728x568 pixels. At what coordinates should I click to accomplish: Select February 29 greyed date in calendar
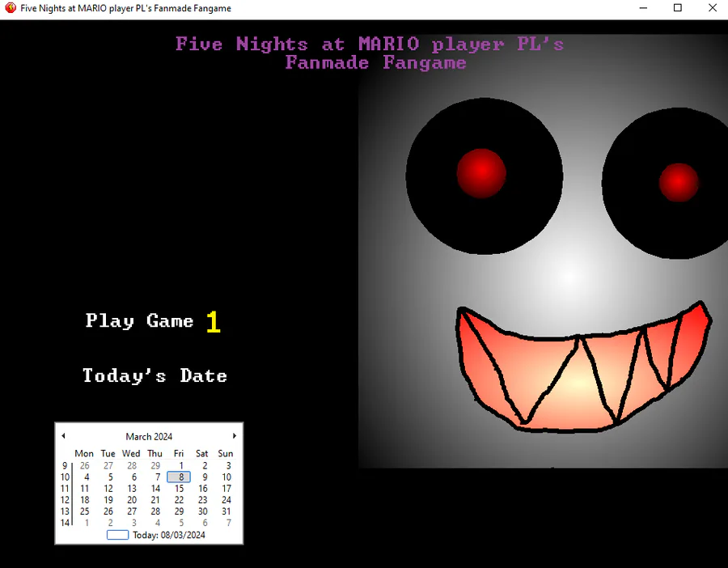pos(155,465)
